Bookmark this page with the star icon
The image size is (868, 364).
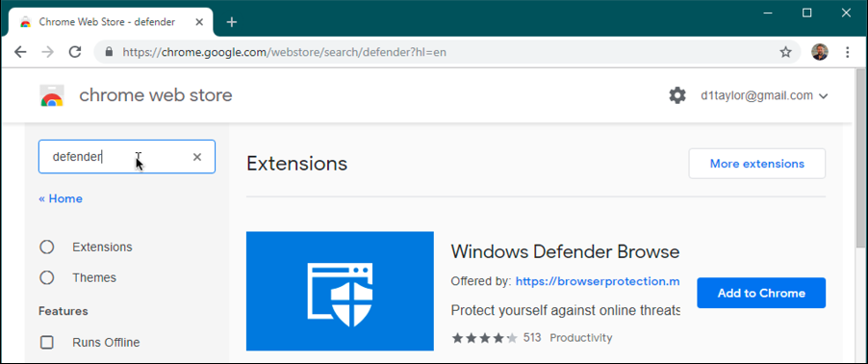tap(785, 52)
